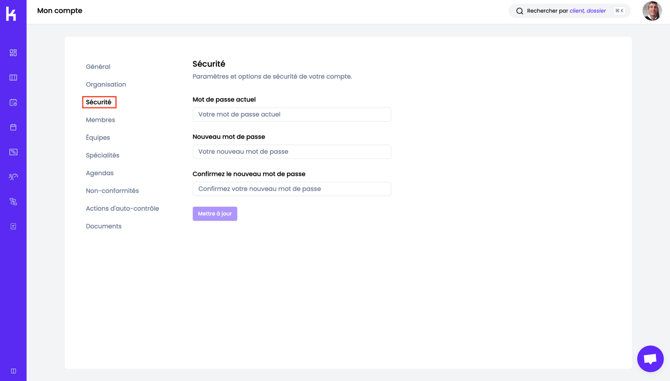Open the checklist document icon in sidebar
The height and width of the screenshot is (381, 670).
point(13,226)
